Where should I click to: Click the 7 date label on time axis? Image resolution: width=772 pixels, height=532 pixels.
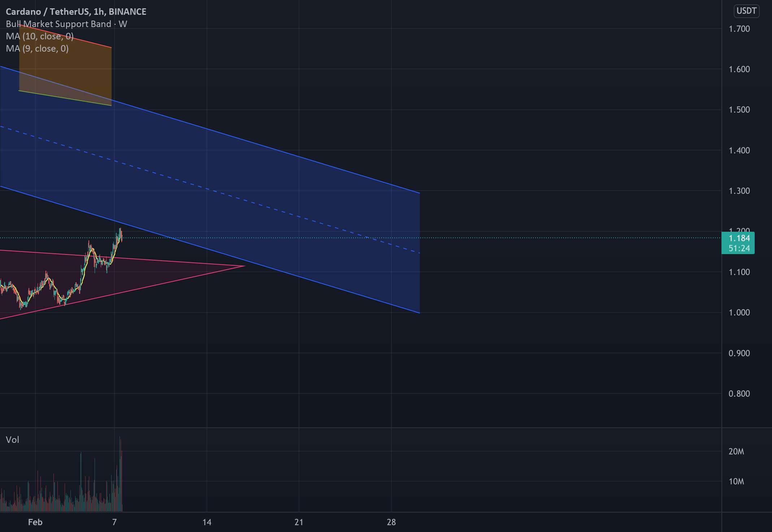tap(114, 522)
